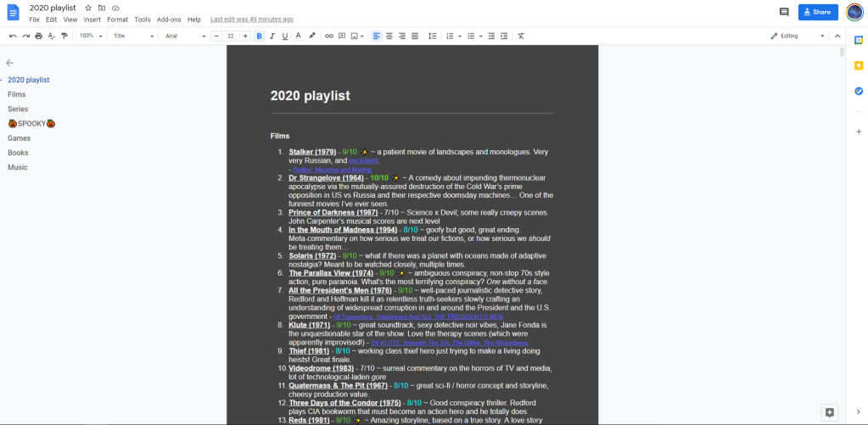Star the 2020 playlist document
The image size is (868, 425).
click(x=88, y=8)
